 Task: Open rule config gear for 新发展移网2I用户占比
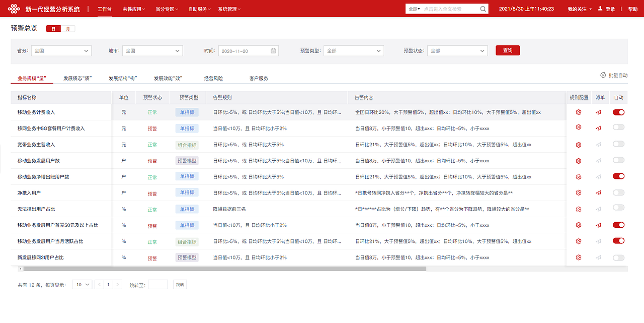pos(579,257)
